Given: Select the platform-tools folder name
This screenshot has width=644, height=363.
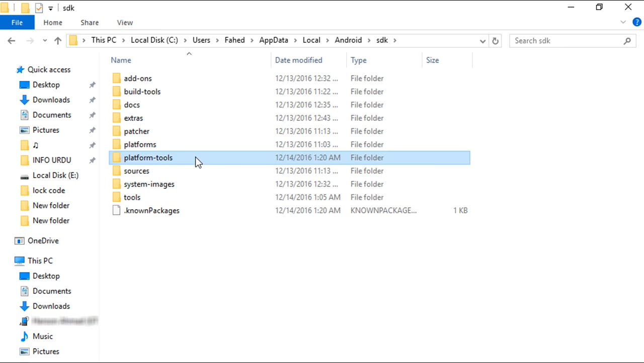Looking at the screenshot, I should point(148,157).
